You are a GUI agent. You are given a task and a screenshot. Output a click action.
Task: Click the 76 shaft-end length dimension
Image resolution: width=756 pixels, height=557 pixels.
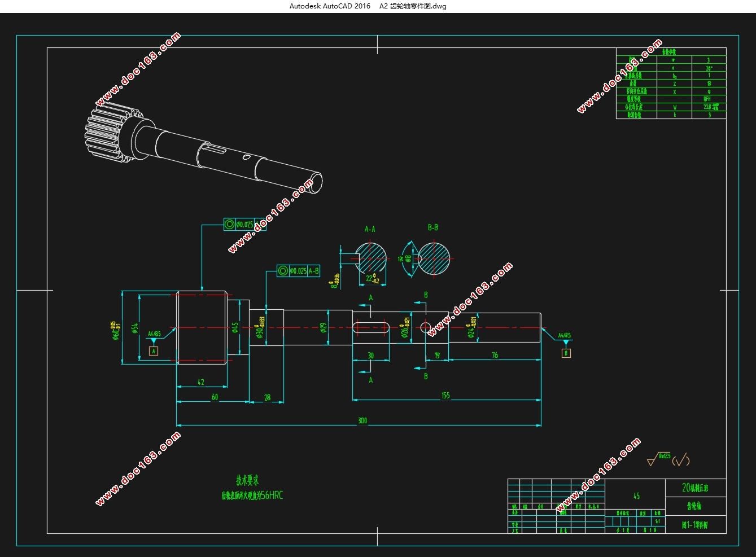(495, 355)
